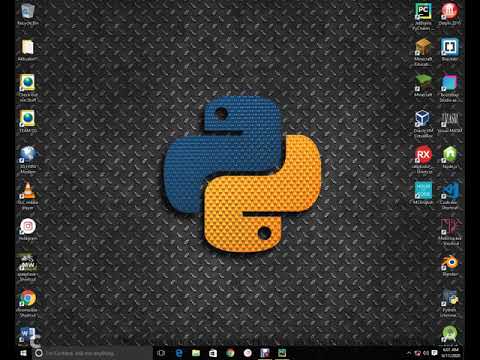Open the TEAM globe shortcut icon
The width and height of the screenshot is (480, 360).
(28, 121)
